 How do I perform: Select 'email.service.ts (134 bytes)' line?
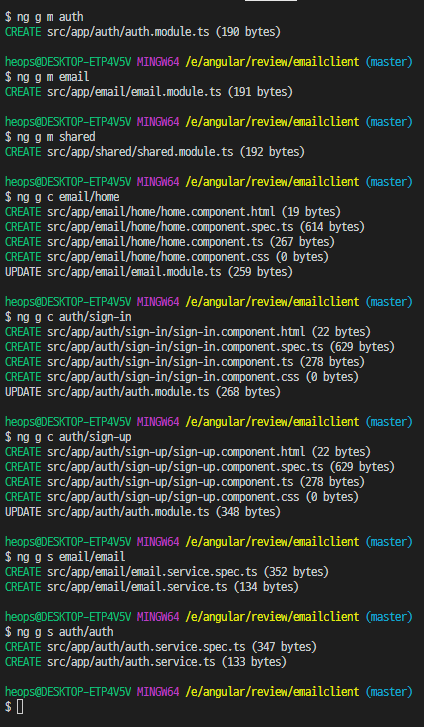[152, 587]
